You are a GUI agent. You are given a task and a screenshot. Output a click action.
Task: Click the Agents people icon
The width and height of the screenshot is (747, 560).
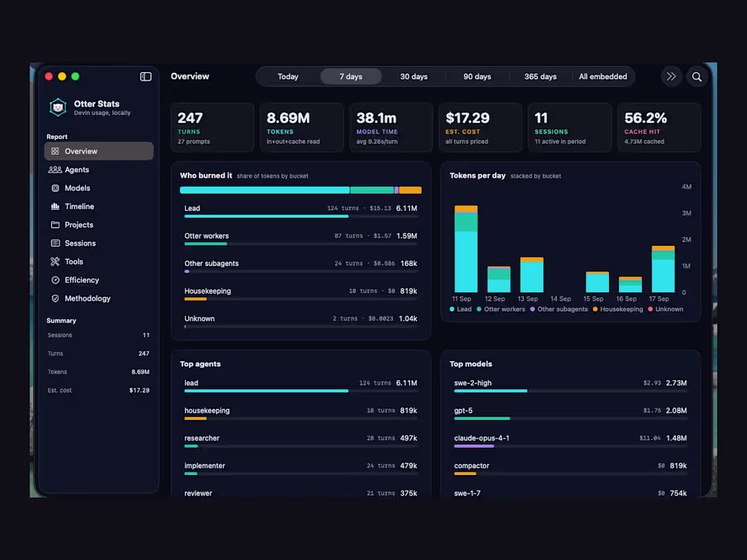[x=55, y=170]
